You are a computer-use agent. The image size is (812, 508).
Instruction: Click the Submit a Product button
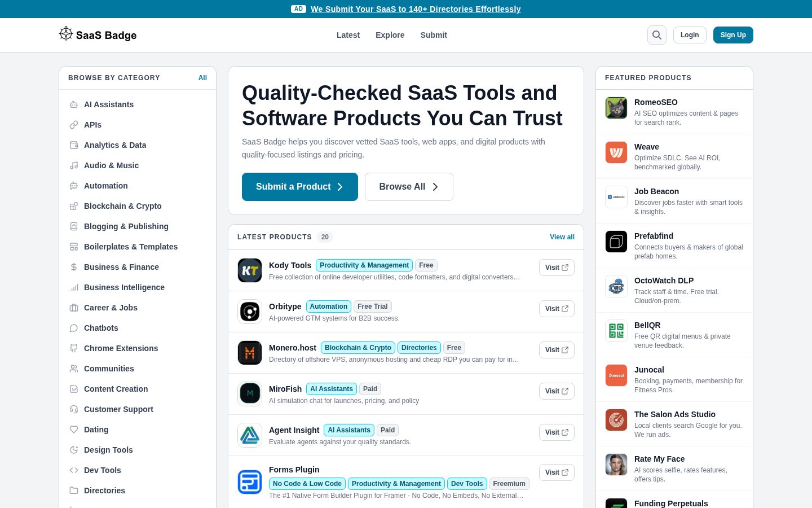(300, 187)
